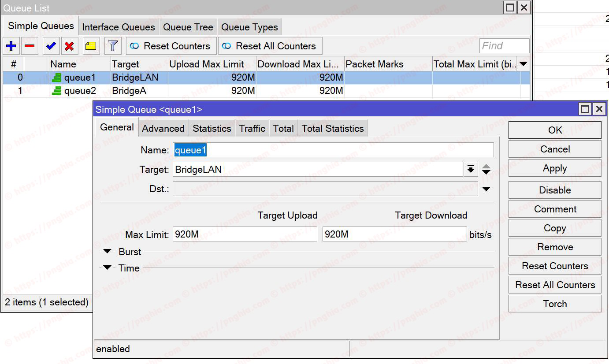This screenshot has width=609, height=364.
Task: Expand the Burst section
Action: pos(107,251)
